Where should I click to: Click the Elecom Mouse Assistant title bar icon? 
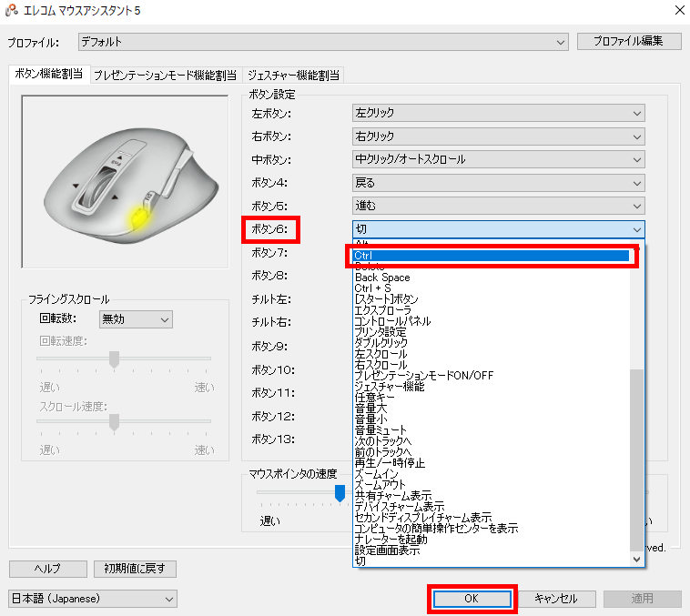[12, 10]
